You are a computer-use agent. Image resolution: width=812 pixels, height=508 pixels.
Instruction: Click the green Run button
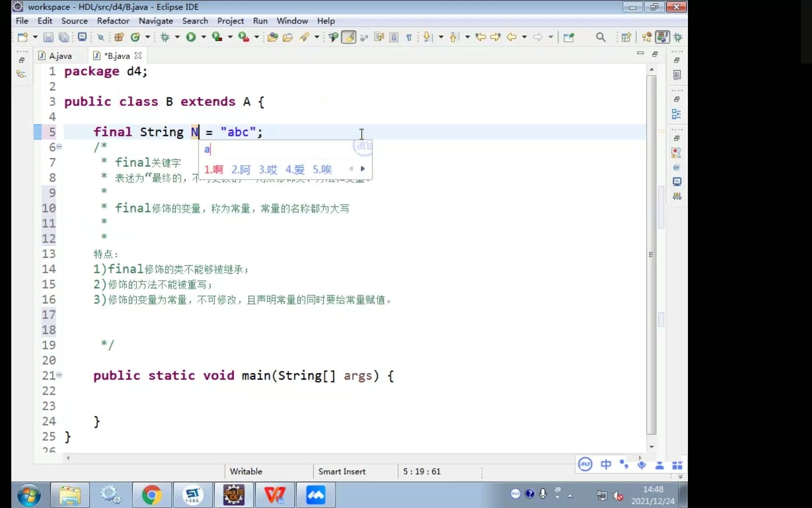click(191, 37)
